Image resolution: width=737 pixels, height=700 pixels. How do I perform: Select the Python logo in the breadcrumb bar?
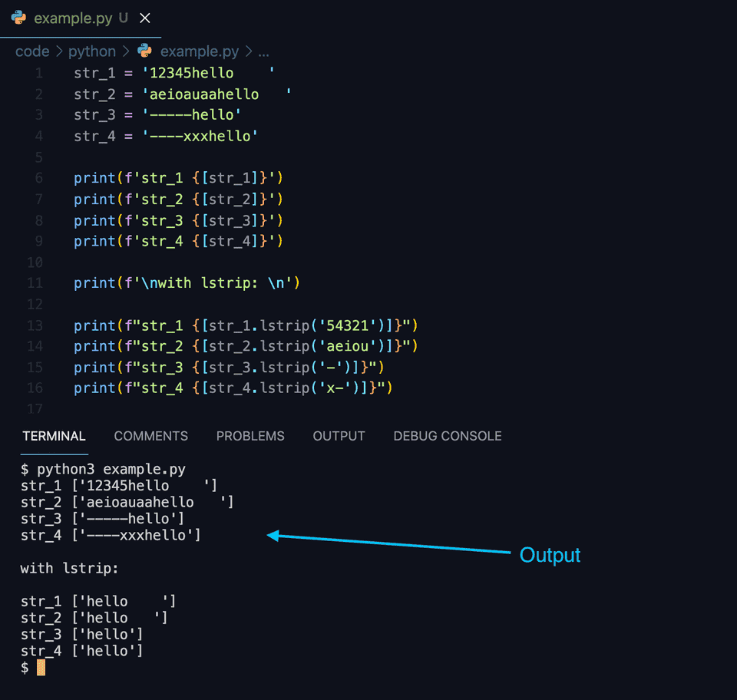144,51
